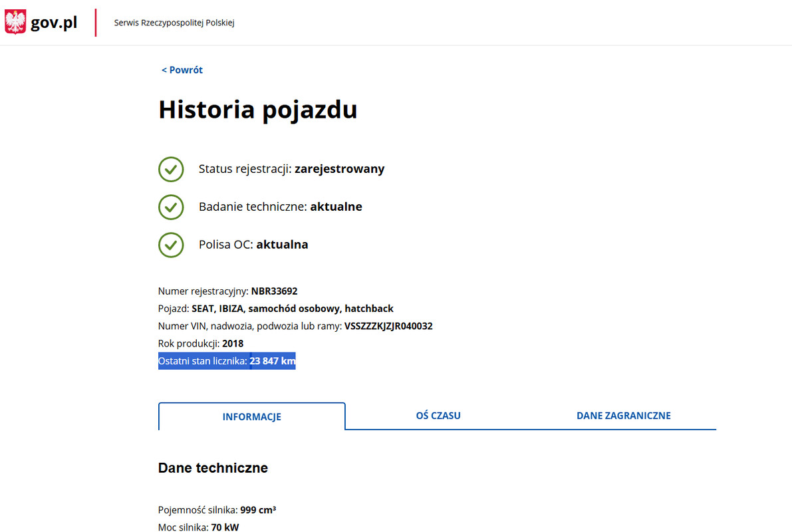The width and height of the screenshot is (792, 532).
Task: Click the VIN number VSSZZZKJZJR040032
Action: [388, 326]
